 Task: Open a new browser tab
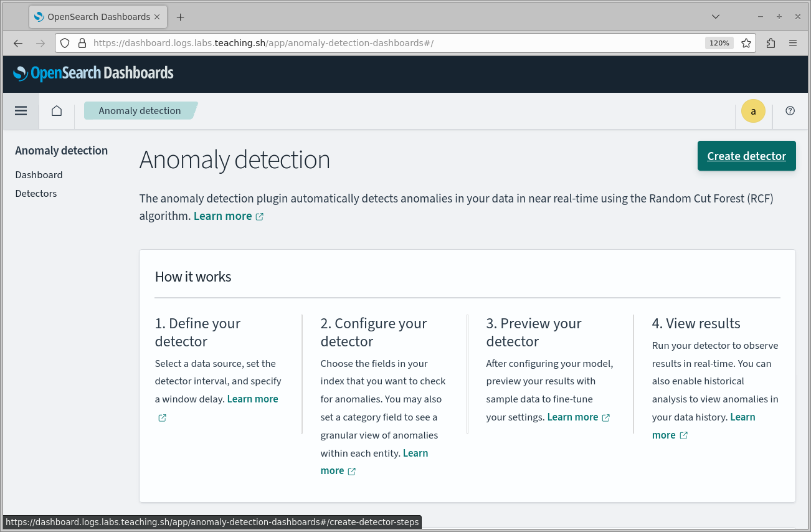pos(180,17)
